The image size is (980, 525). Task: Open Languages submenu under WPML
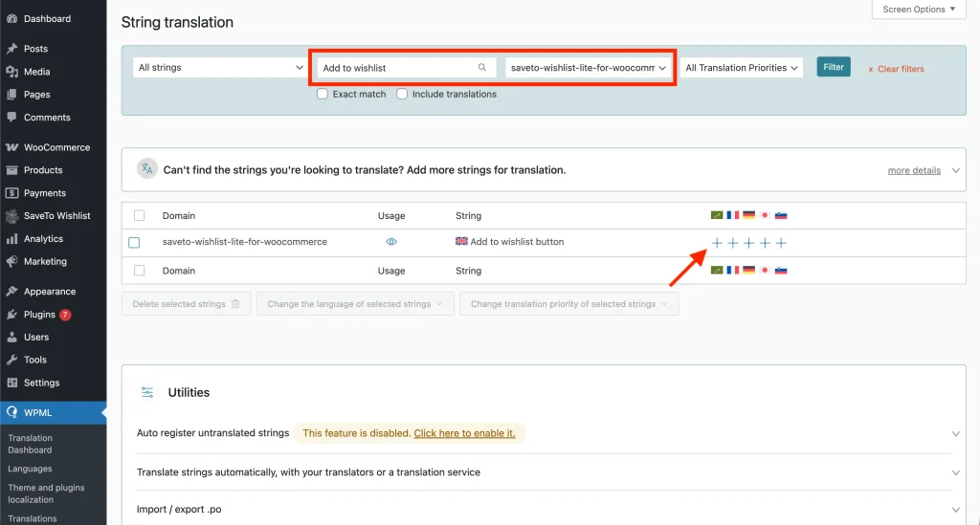[30, 469]
